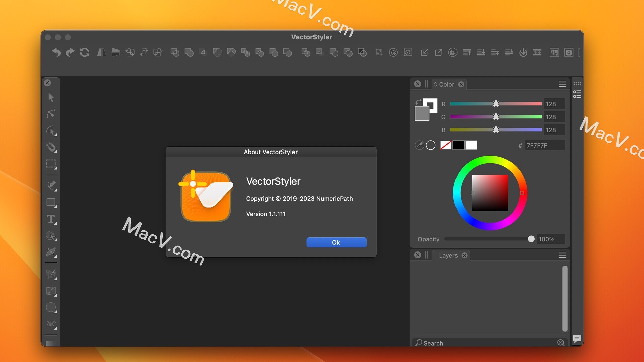Image resolution: width=644 pixels, height=362 pixels.
Task: Toggle the color type circle button
Action: click(x=431, y=145)
